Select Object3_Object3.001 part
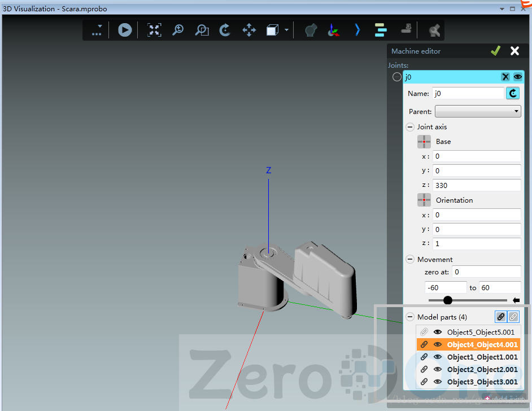532x411 pixels. point(482,382)
